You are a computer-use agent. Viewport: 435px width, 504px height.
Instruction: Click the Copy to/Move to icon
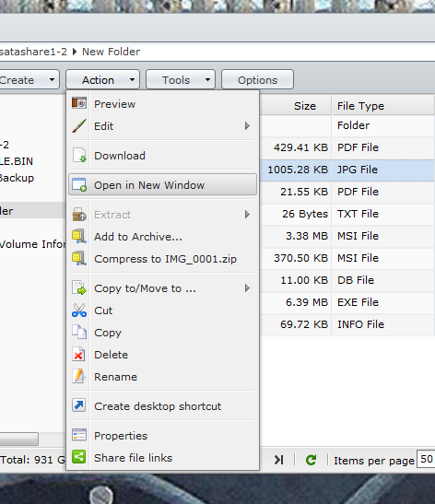[79, 288]
